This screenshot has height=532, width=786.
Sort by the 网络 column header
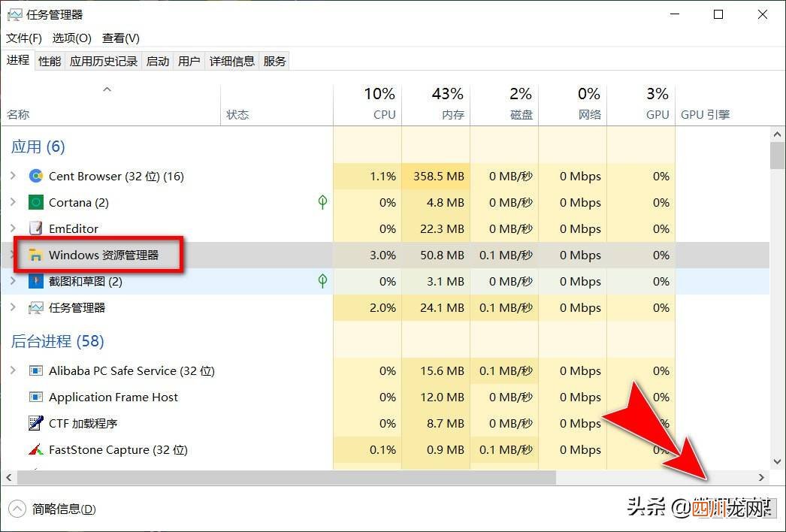573,105
